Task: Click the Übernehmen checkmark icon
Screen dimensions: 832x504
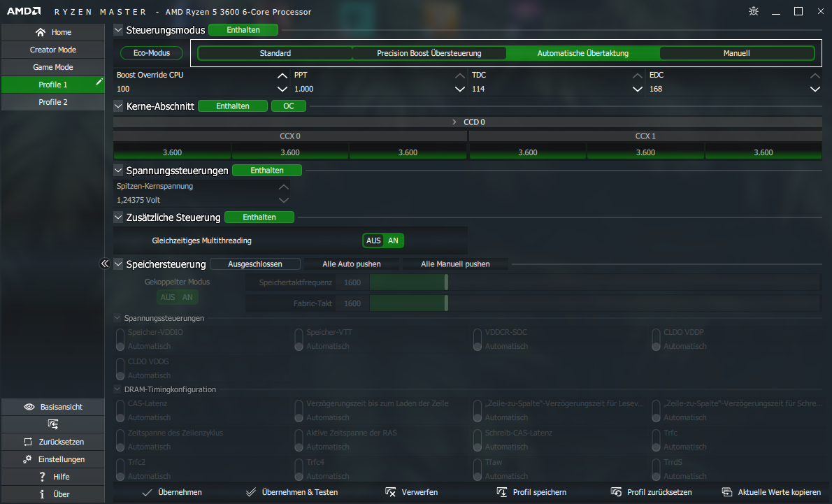Action: tap(147, 492)
